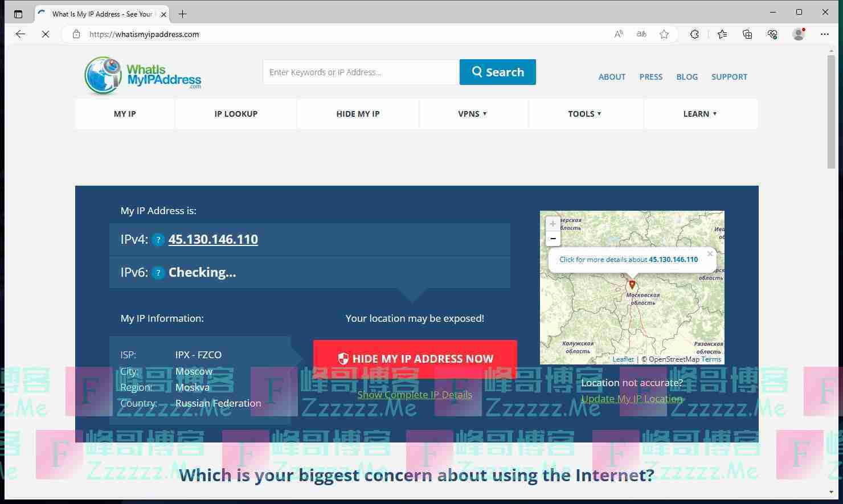Open browser extensions icon
The width and height of the screenshot is (843, 504).
pos(694,34)
